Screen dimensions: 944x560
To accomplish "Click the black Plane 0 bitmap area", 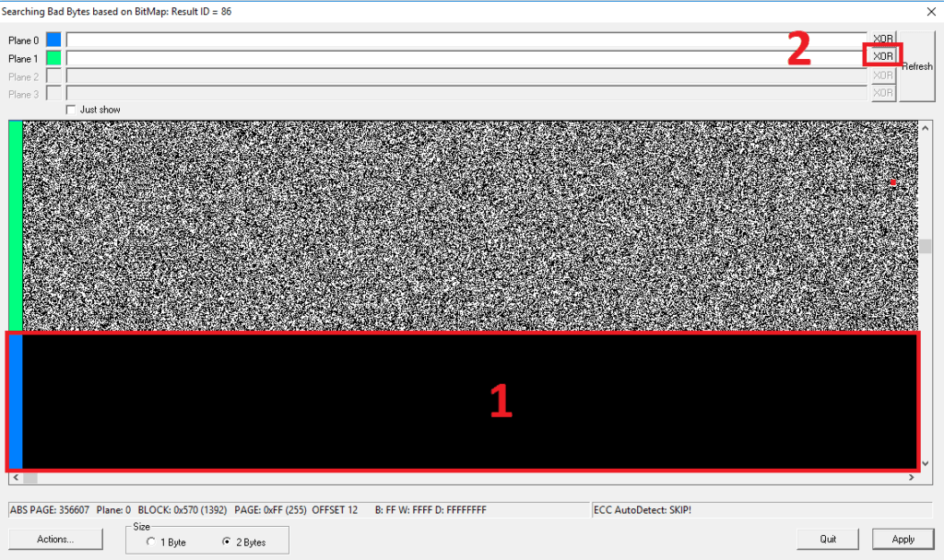I will point(470,402).
